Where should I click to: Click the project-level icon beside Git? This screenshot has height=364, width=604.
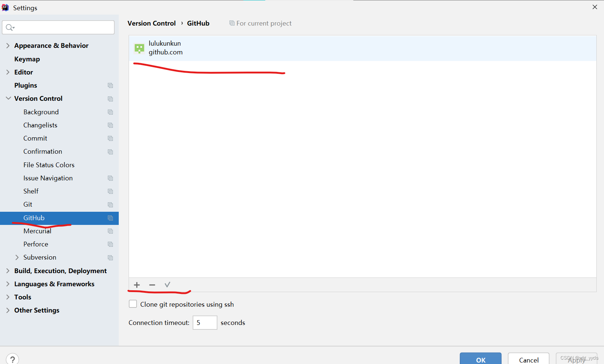(x=110, y=205)
